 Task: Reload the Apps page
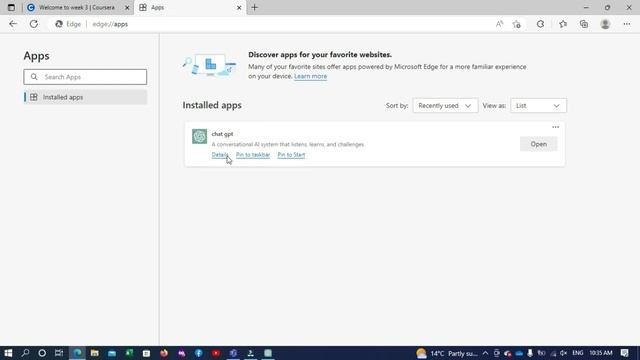[x=33, y=24]
